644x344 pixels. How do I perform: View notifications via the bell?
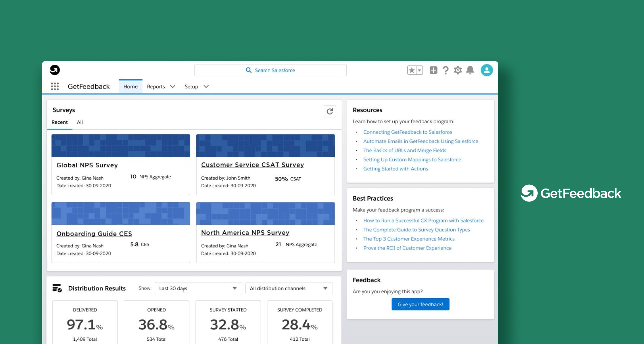tap(470, 70)
